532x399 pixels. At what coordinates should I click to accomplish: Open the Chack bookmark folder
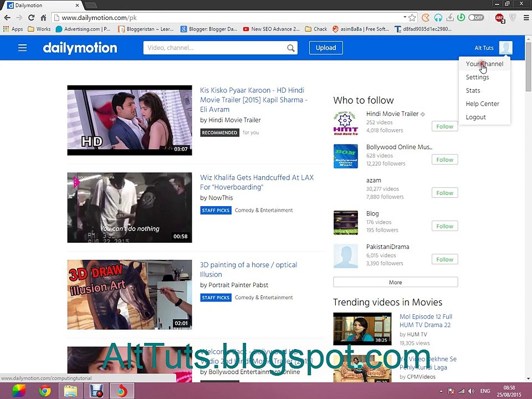click(x=316, y=29)
